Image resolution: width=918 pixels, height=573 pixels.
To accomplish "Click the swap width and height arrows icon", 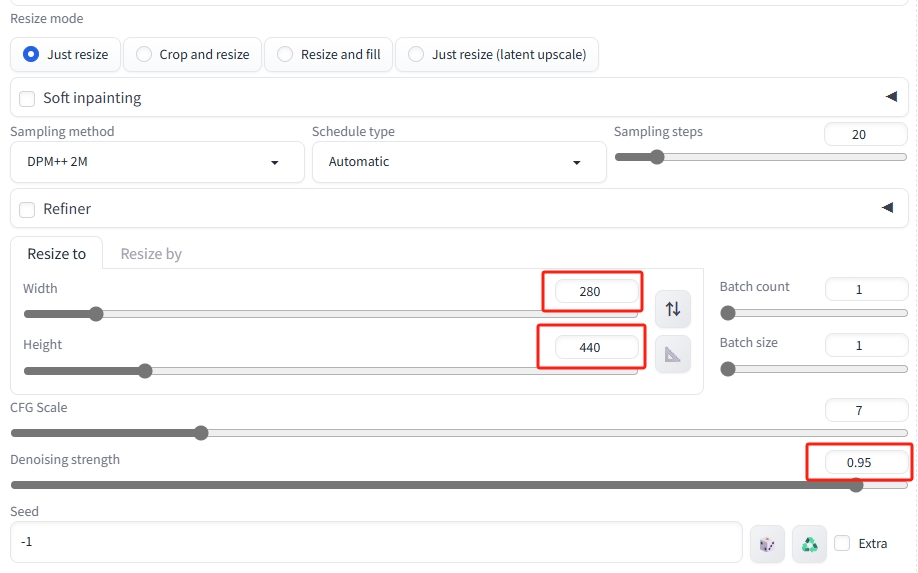I will (673, 308).
